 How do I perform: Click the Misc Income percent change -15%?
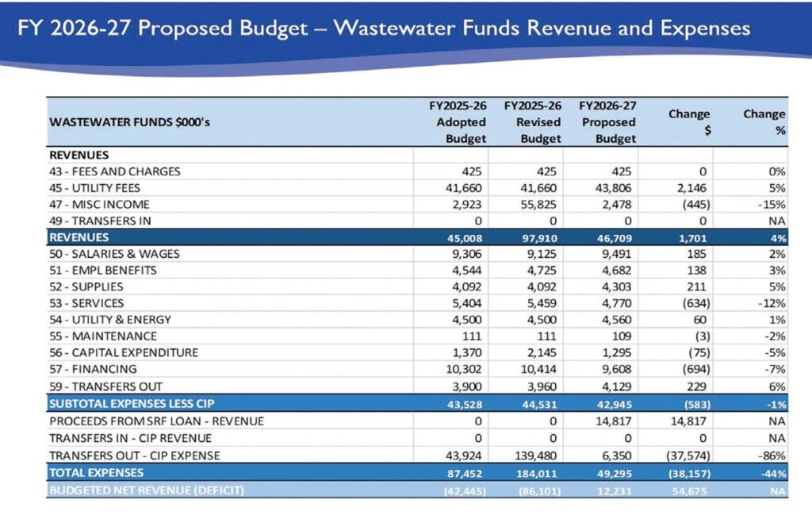click(772, 205)
